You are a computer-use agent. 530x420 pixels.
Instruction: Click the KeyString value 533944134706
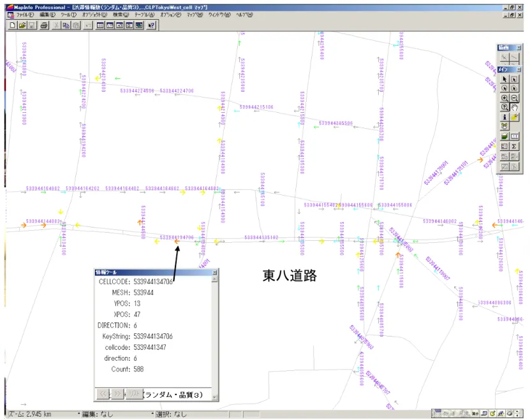coord(153,337)
